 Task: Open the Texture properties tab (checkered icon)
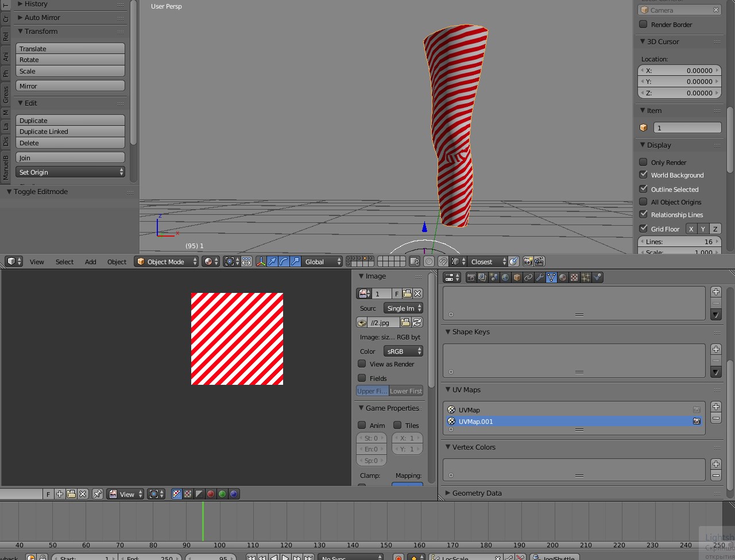coord(574,277)
